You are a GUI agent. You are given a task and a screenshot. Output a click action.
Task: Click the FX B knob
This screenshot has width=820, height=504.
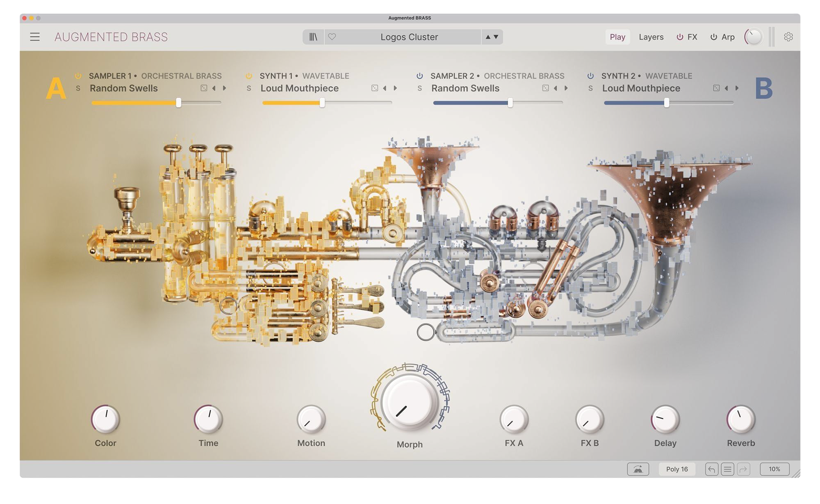589,419
